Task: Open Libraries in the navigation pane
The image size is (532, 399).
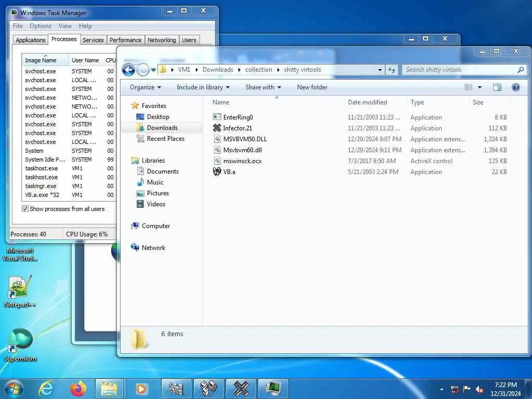Action: click(153, 161)
